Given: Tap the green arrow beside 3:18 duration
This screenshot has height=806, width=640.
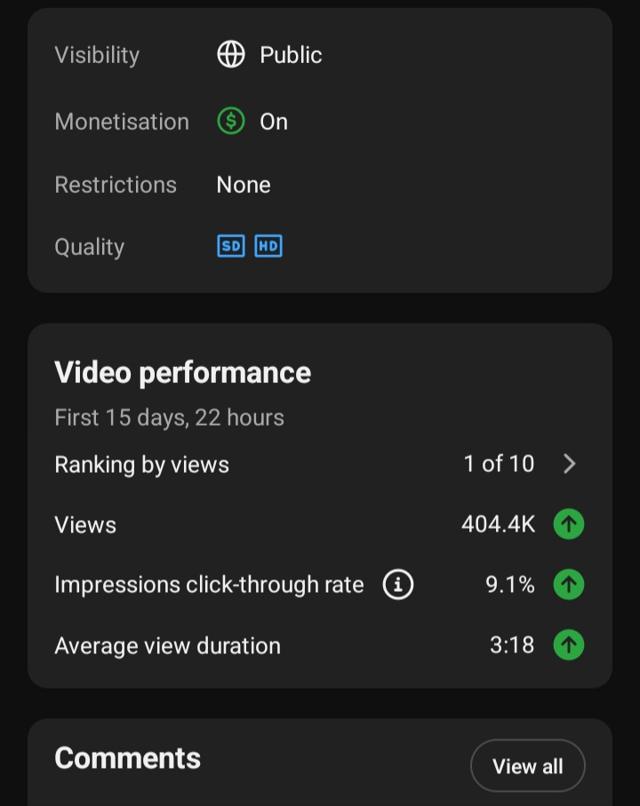Looking at the screenshot, I should pos(569,645).
